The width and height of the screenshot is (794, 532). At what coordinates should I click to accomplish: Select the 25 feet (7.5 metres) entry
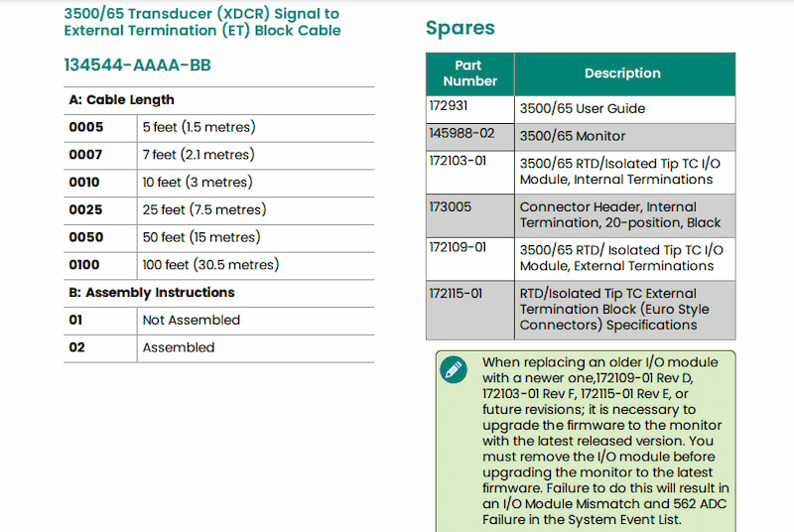tap(204, 209)
